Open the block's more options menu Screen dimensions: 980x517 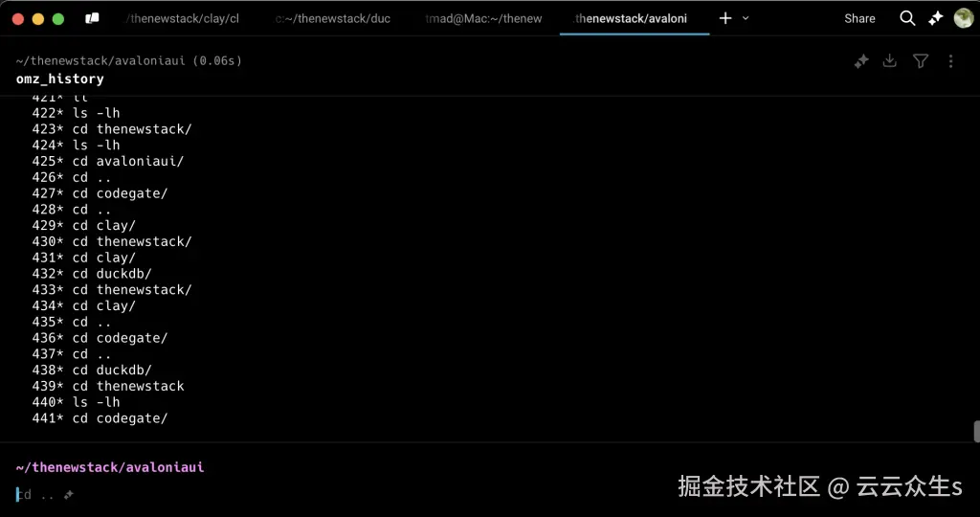pos(950,60)
